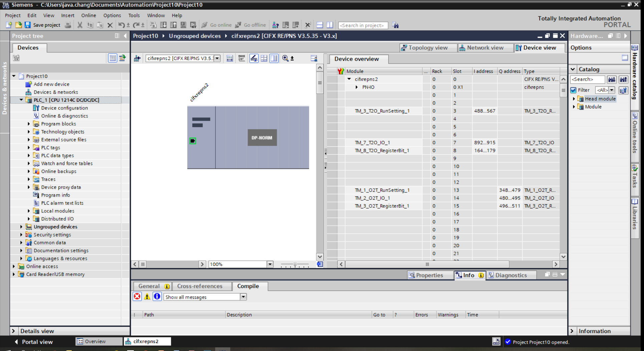Click the Go online button

[217, 25]
